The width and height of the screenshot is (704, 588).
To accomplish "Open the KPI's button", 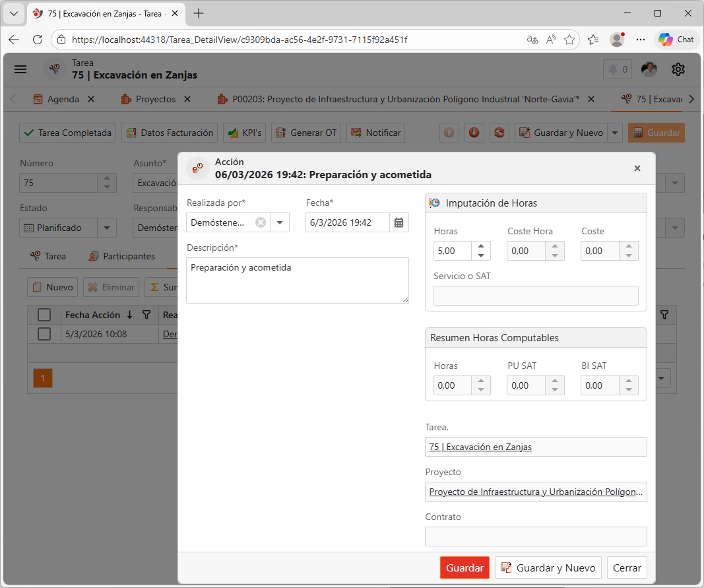I will point(245,133).
